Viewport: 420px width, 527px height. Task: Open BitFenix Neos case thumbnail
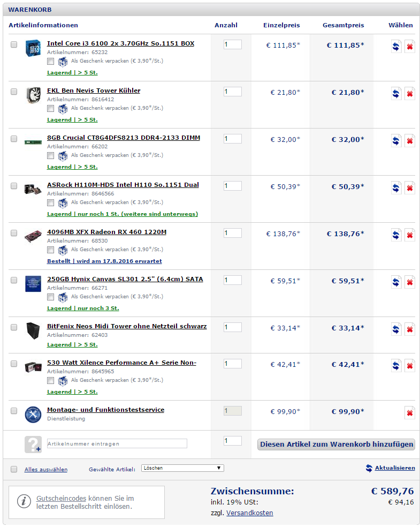33,331
